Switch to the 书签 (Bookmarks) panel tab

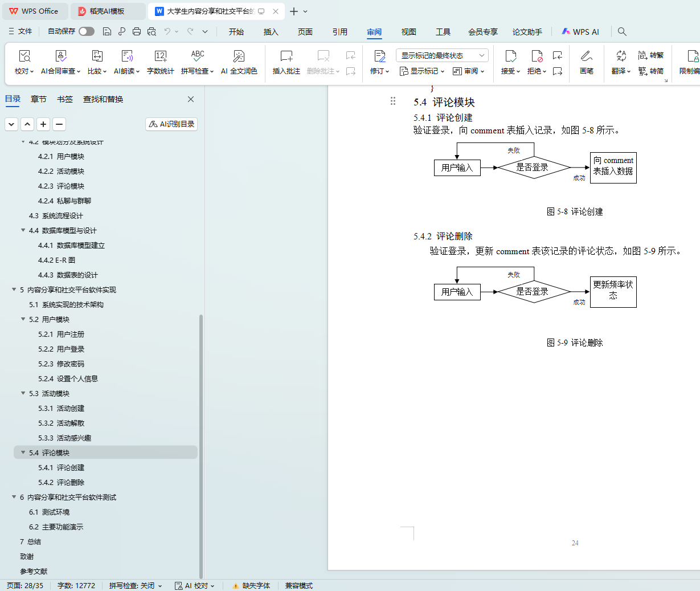point(65,99)
